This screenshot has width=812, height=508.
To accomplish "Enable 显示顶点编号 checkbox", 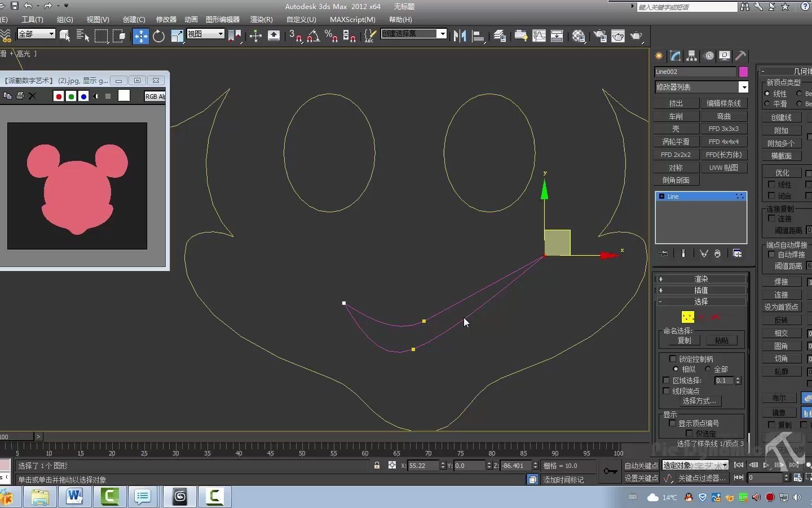I will click(x=673, y=423).
